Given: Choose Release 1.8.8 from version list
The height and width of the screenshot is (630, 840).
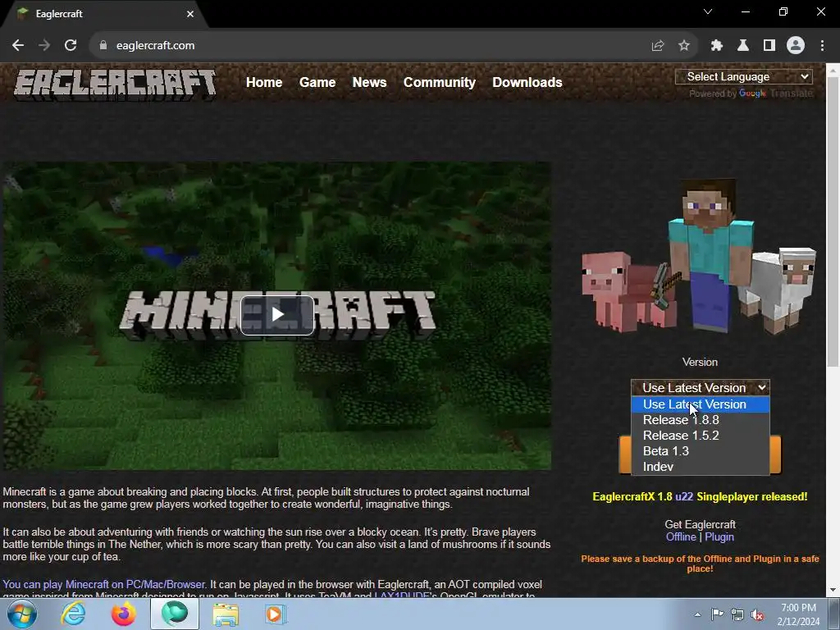Looking at the screenshot, I should pyautogui.click(x=701, y=420).
